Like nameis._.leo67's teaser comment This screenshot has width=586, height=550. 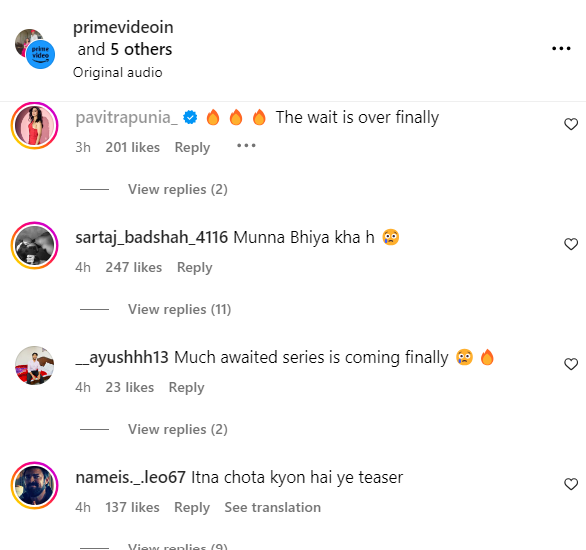[571, 484]
